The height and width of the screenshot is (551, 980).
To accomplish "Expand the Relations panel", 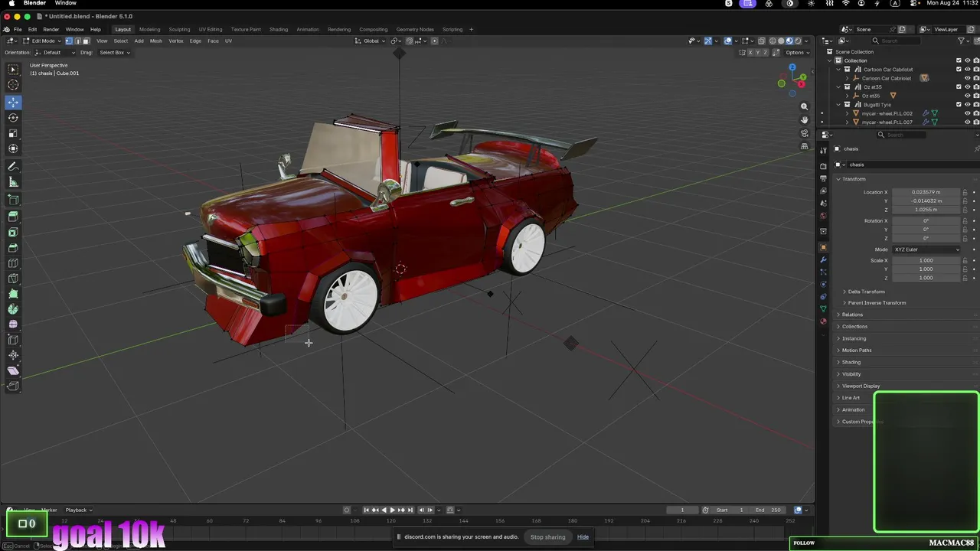I will [852, 315].
